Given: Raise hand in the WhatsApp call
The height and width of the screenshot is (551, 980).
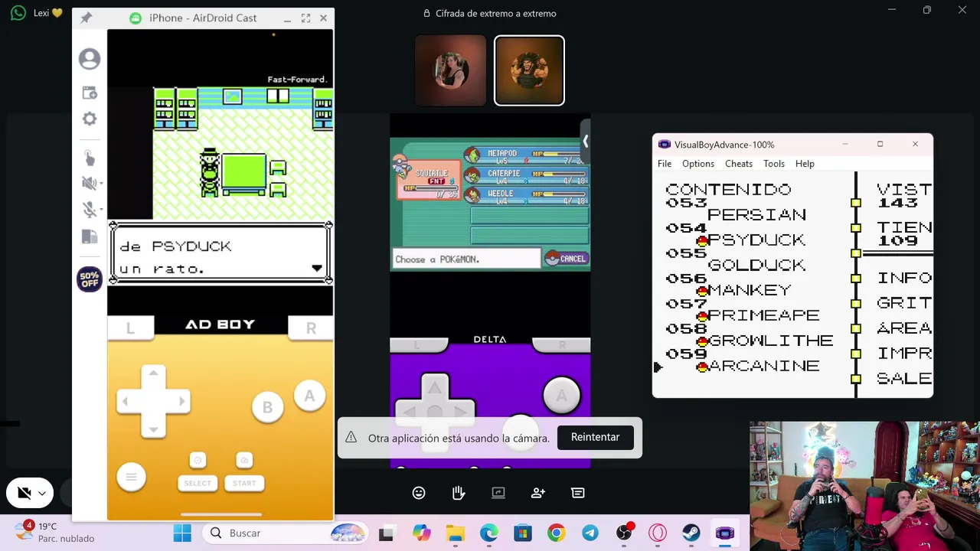Looking at the screenshot, I should (459, 493).
